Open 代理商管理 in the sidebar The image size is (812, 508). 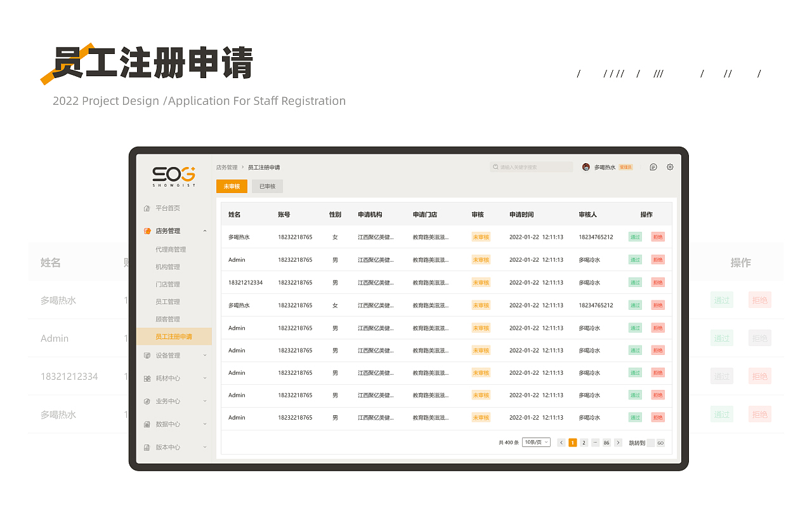tap(171, 250)
